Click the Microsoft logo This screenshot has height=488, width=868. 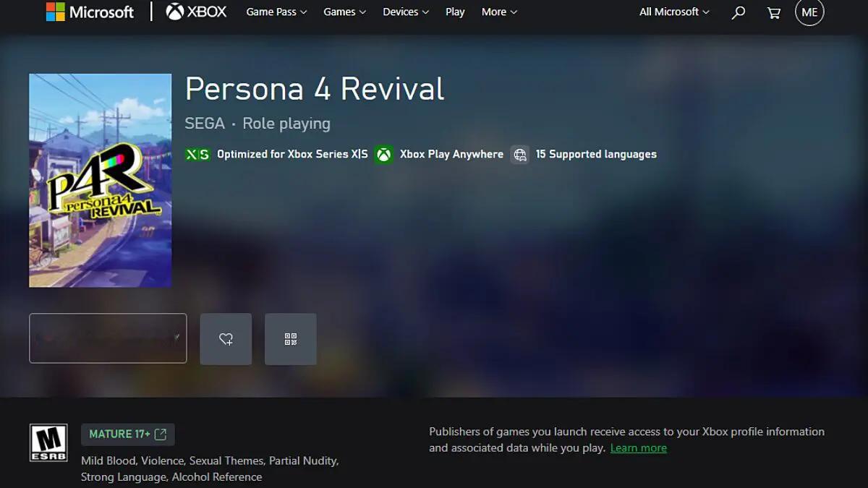(90, 12)
